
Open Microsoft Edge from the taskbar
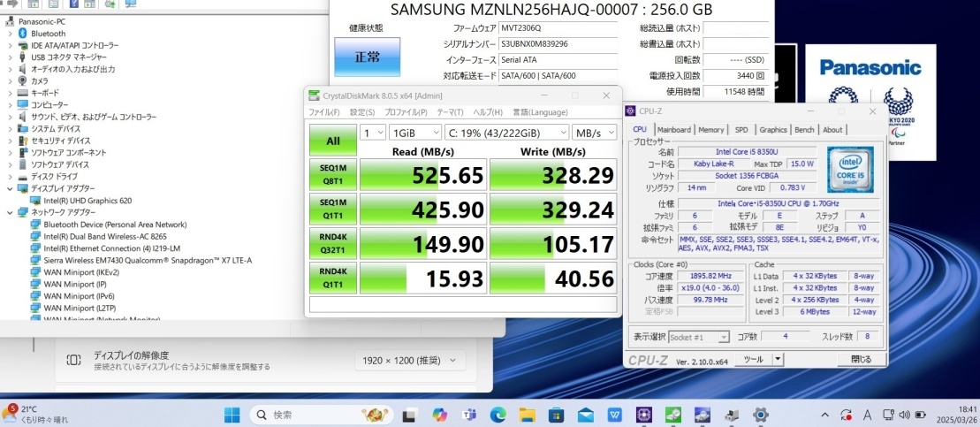(x=498, y=415)
